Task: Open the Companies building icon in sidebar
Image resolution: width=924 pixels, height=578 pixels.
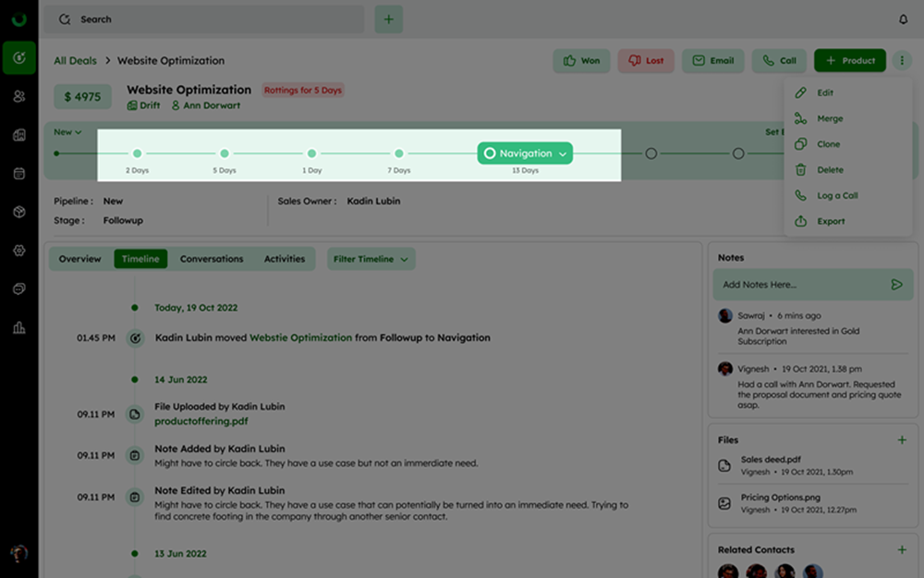Action: (x=18, y=135)
